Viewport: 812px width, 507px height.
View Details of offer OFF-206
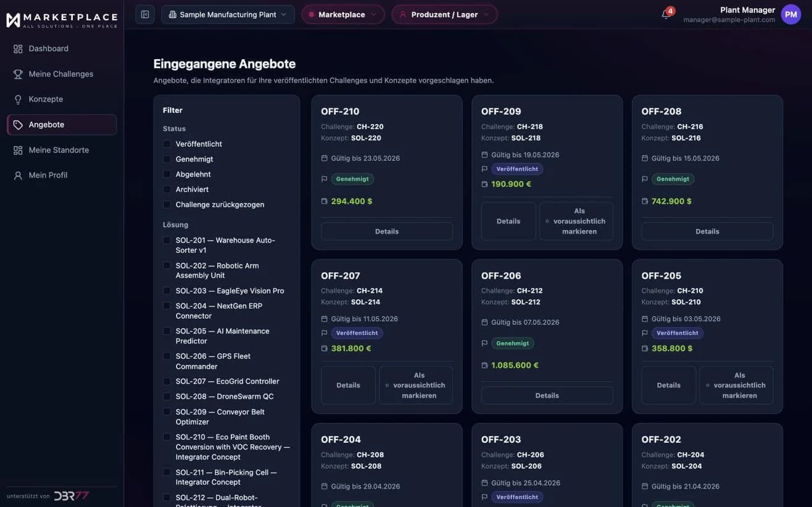click(547, 395)
